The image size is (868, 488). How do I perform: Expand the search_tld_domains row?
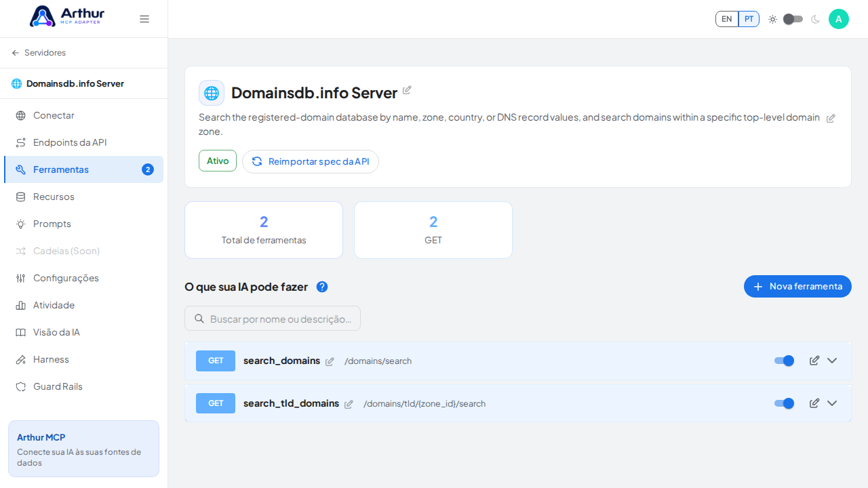tap(832, 403)
